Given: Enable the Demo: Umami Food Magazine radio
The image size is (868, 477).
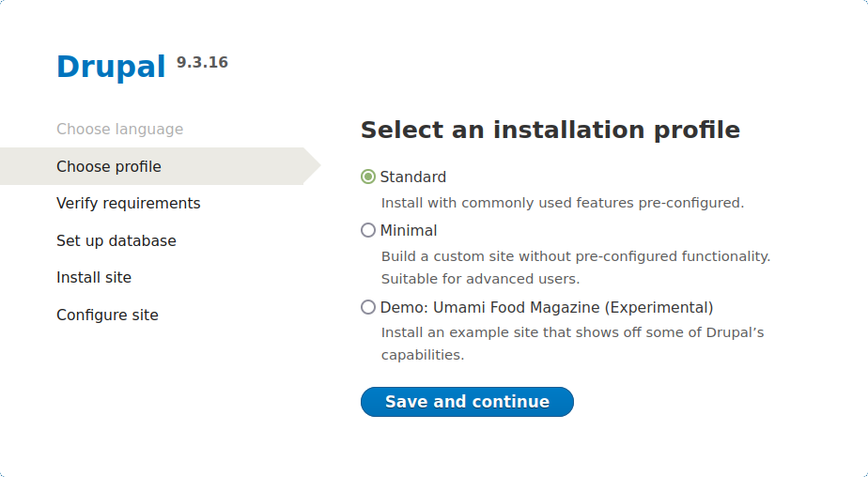Looking at the screenshot, I should (368, 307).
